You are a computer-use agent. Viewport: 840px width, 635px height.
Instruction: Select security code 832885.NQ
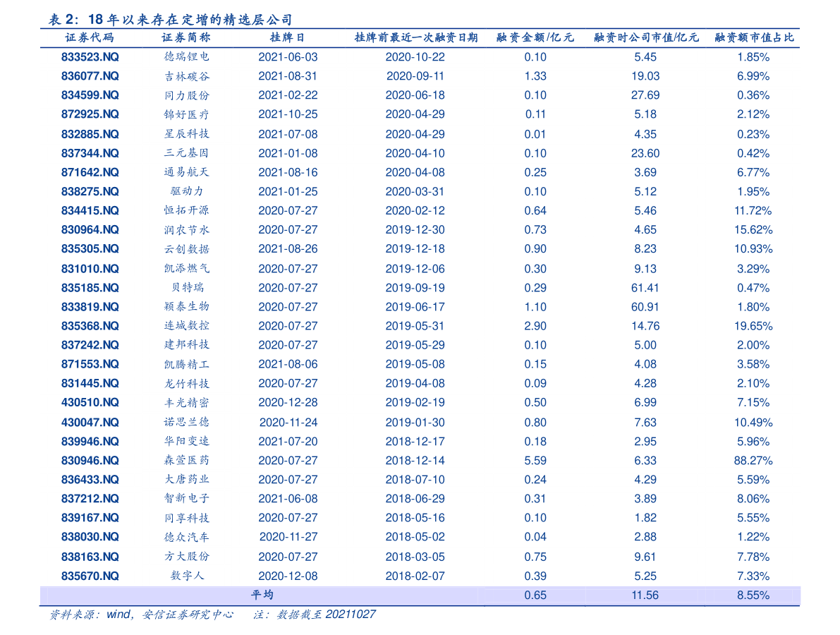click(90, 134)
